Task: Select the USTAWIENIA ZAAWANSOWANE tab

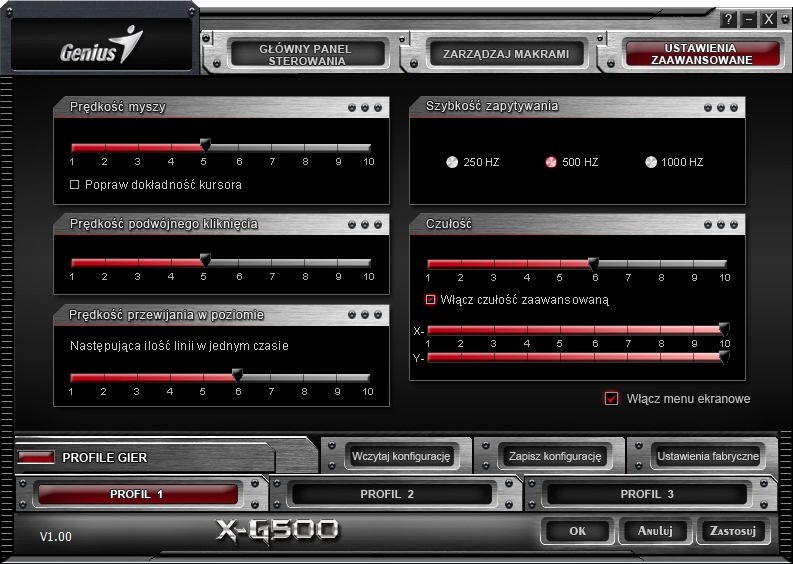Action: pyautogui.click(x=701, y=54)
